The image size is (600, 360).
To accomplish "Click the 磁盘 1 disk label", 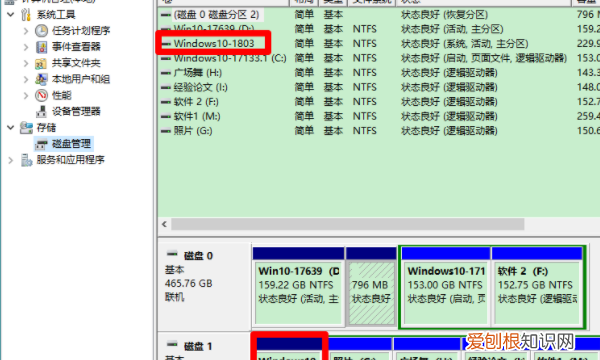I will [x=198, y=346].
